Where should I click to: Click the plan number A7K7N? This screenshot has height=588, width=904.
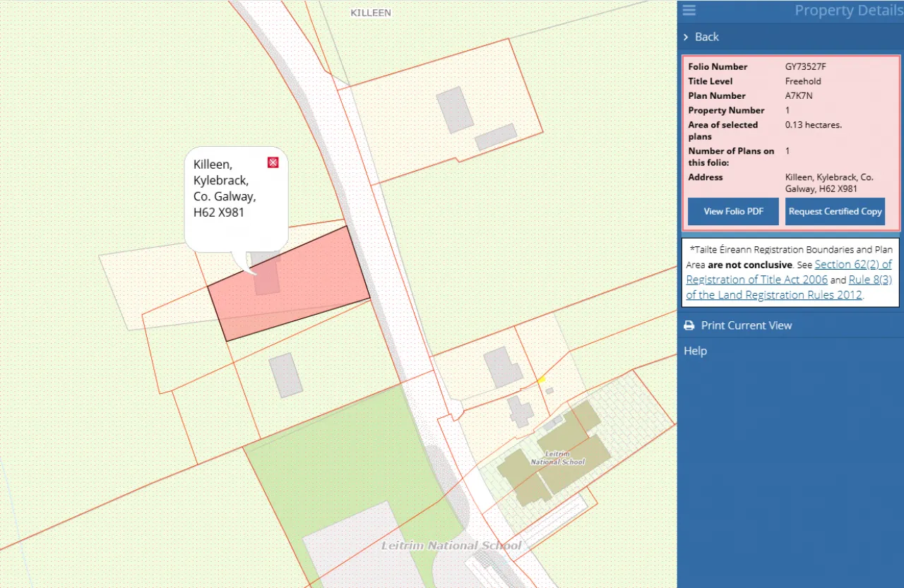pyautogui.click(x=799, y=96)
